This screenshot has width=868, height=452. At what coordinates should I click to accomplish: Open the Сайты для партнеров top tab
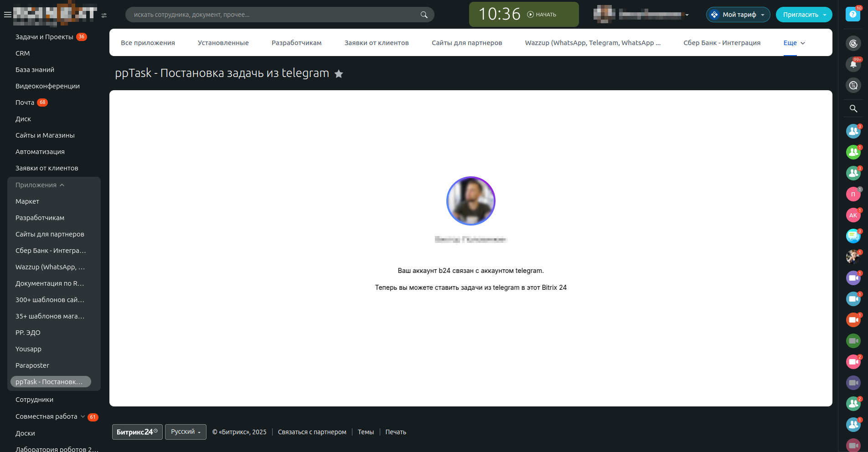click(x=467, y=43)
